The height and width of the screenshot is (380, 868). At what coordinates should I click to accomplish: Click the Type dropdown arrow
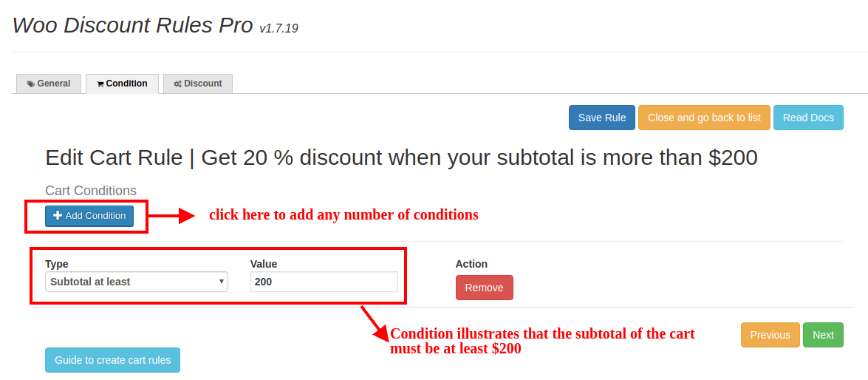click(x=222, y=282)
